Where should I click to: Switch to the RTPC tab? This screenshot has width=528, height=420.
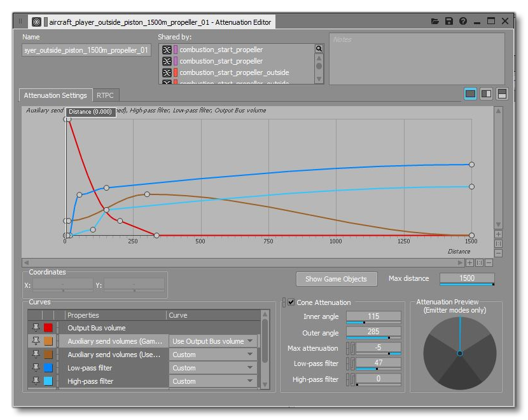(104, 95)
